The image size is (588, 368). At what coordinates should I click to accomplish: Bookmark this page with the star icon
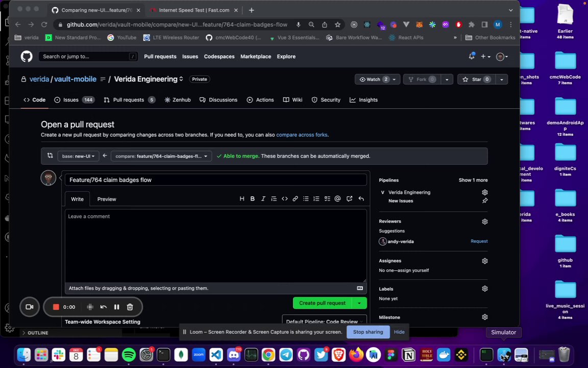tap(337, 25)
